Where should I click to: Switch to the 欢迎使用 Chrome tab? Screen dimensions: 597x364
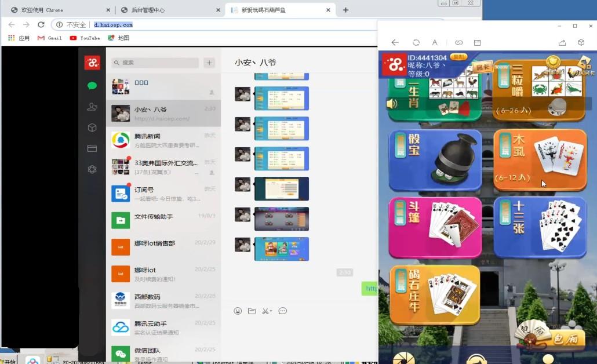tap(58, 10)
